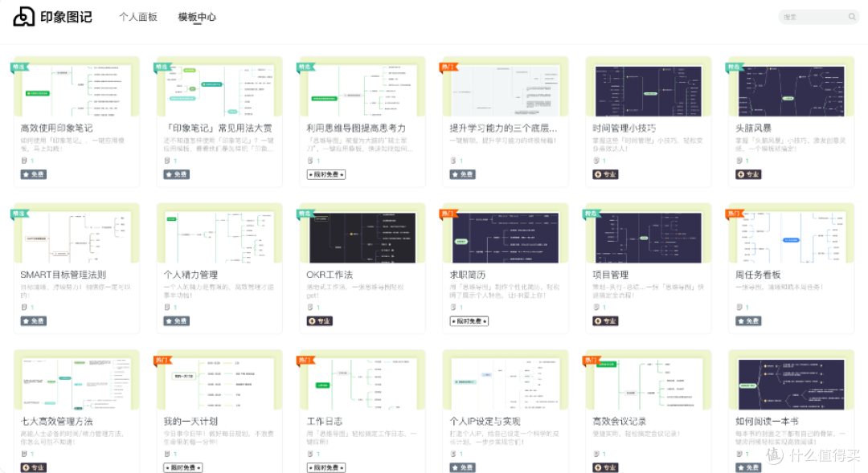Click the 限时免费 badge under 求职简历
868x473 pixels.
click(469, 321)
